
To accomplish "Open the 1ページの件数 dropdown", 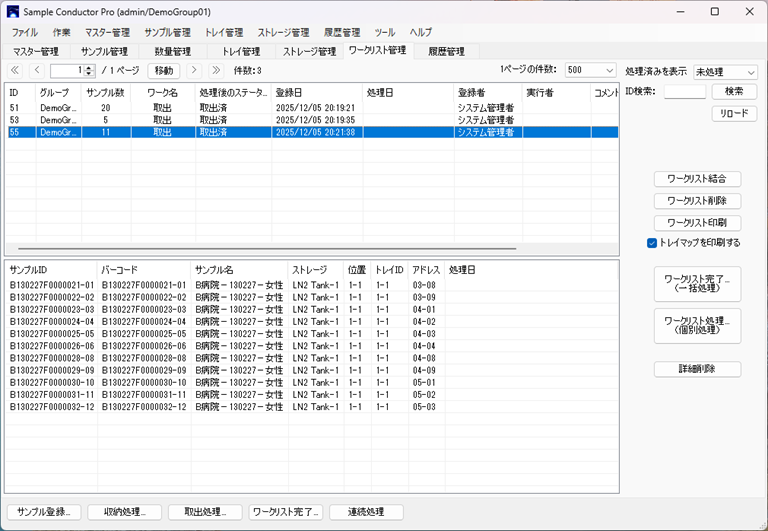I will tap(590, 71).
